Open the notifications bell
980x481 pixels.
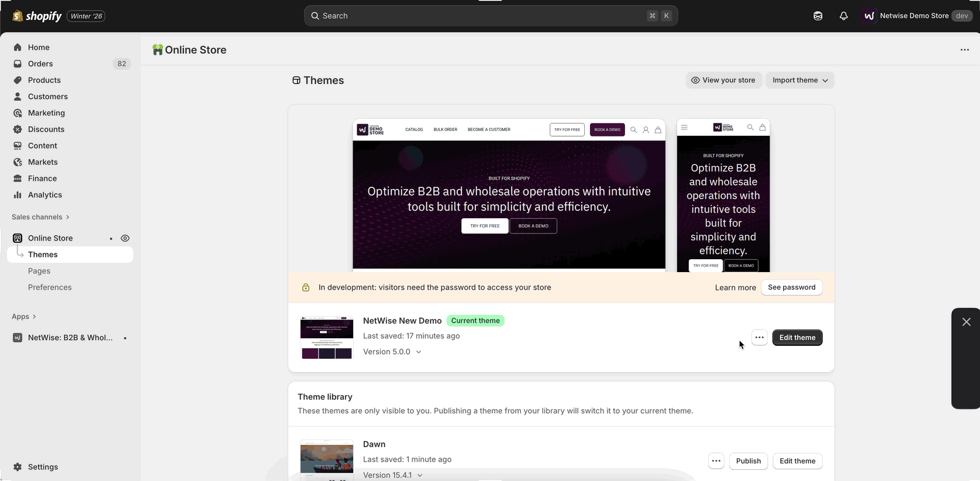click(843, 16)
